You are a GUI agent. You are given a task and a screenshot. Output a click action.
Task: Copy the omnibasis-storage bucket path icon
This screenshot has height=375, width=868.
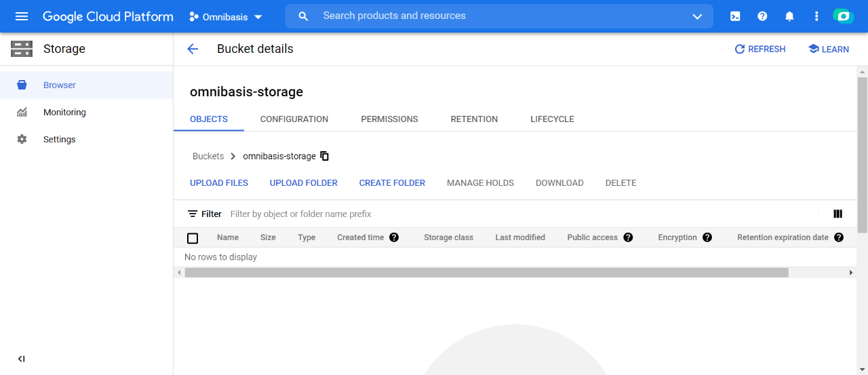tap(324, 156)
